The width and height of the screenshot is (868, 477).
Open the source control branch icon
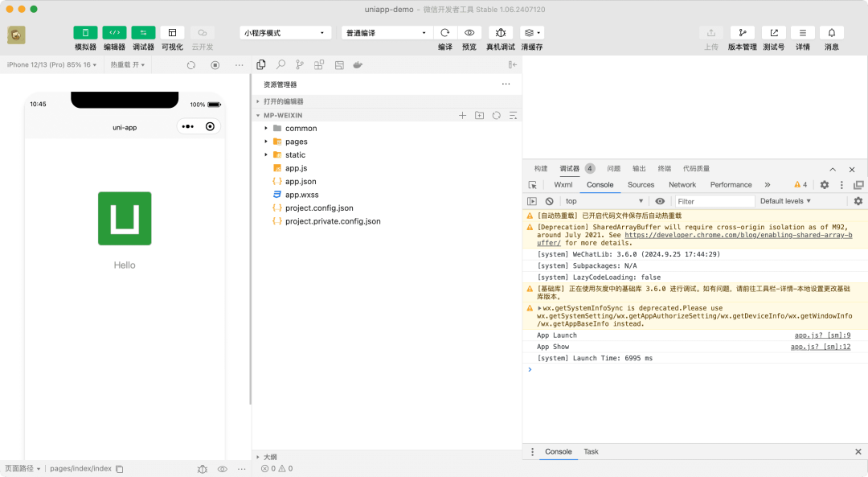point(300,65)
